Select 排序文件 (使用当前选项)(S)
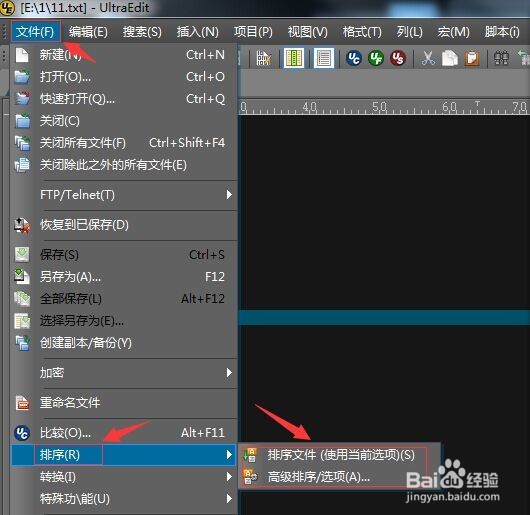This screenshot has height=515, width=530. (339, 455)
